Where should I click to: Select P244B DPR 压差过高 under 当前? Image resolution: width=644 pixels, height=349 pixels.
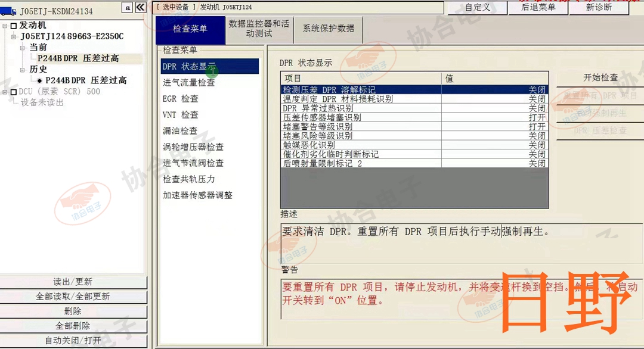(x=78, y=58)
